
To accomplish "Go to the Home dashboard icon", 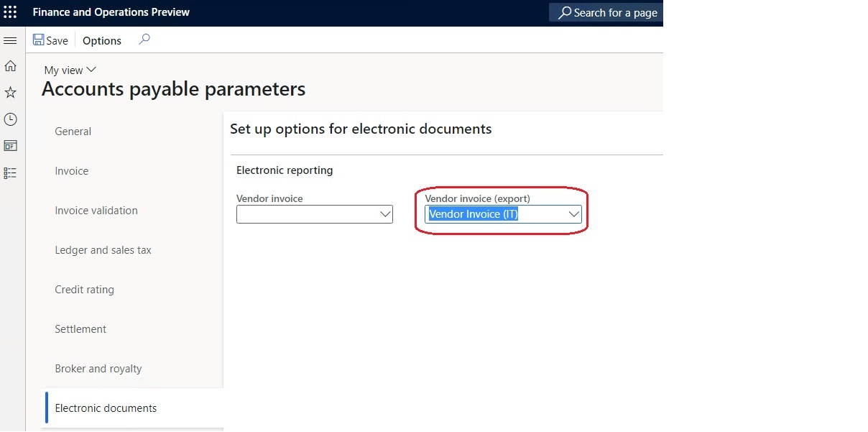I will 10,65.
